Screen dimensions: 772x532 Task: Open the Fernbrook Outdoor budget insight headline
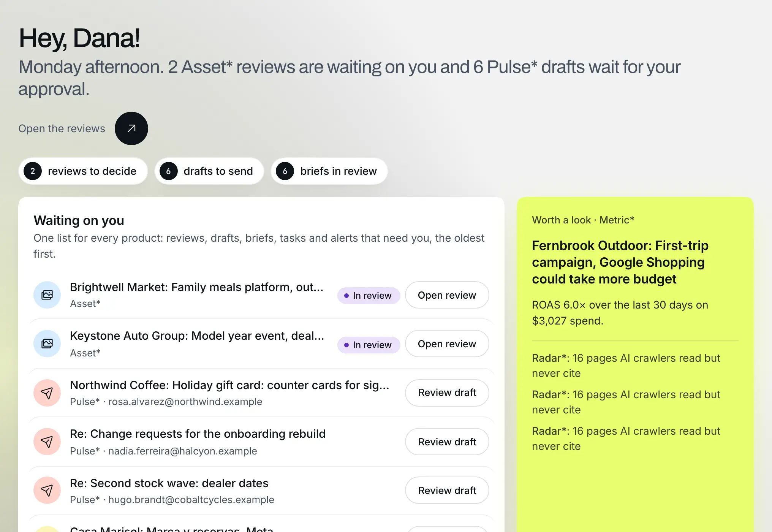pyautogui.click(x=620, y=262)
